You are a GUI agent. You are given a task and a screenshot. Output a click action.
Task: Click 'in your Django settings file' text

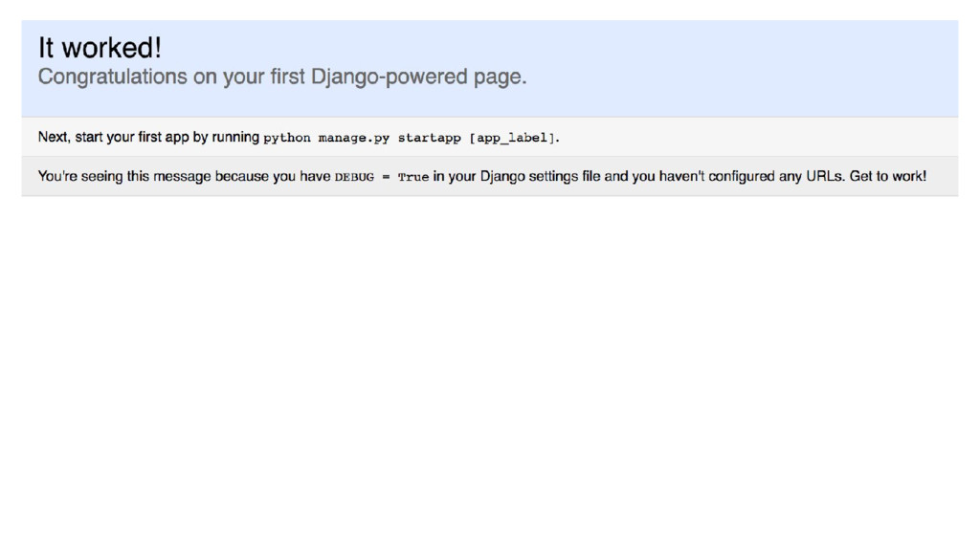click(x=516, y=177)
